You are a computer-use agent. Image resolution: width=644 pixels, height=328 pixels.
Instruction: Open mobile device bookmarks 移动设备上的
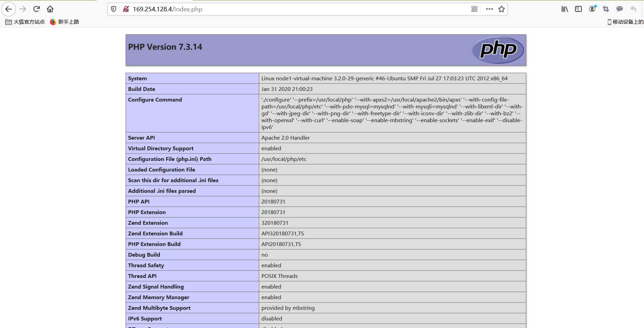[625, 22]
